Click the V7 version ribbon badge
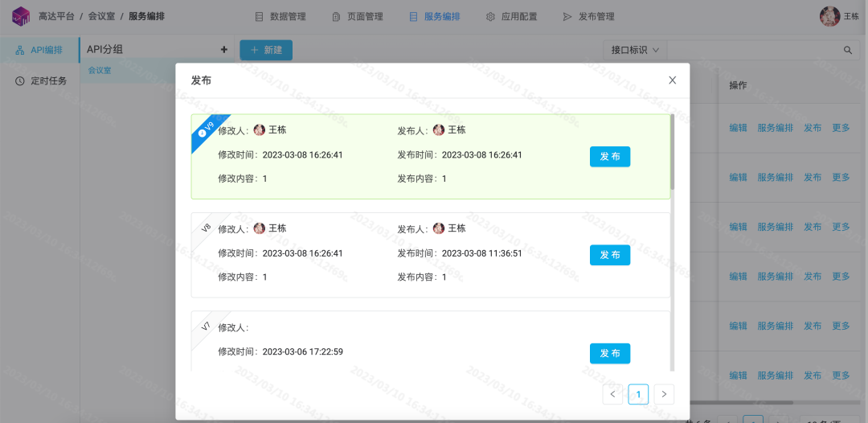The width and height of the screenshot is (868, 423). click(207, 326)
